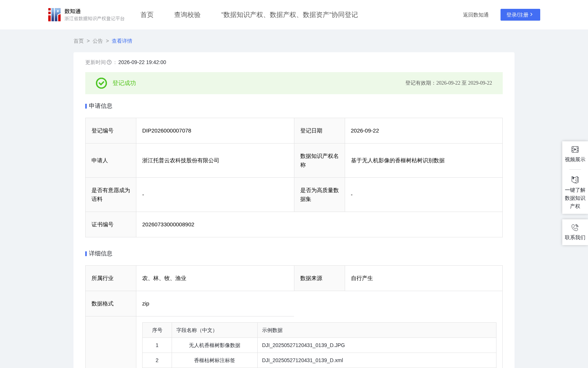The width and height of the screenshot is (588, 368).
Task: Click the 一键了解数据知识产权 book icon
Action: point(575,180)
